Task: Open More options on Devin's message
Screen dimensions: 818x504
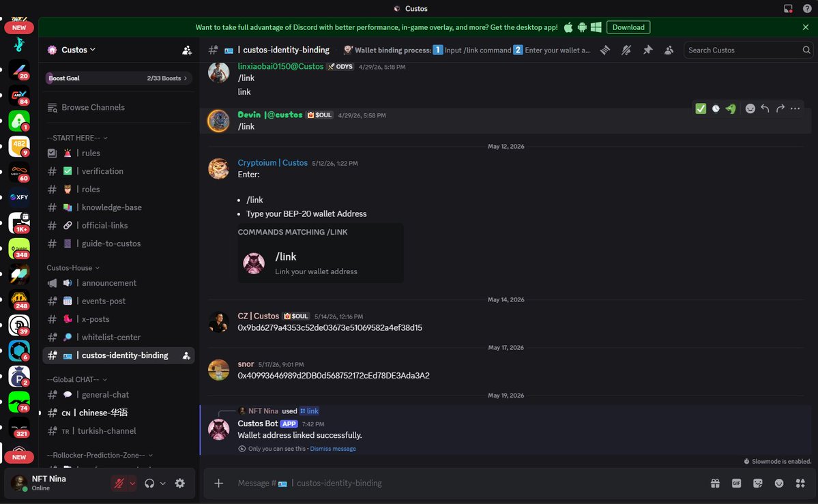Action: pyautogui.click(x=795, y=108)
